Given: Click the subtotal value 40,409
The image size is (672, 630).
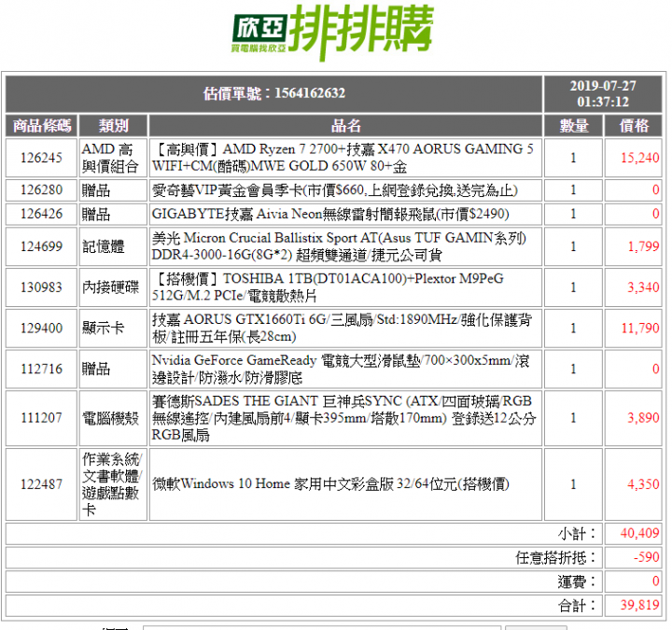Looking at the screenshot, I should click(x=640, y=534).
